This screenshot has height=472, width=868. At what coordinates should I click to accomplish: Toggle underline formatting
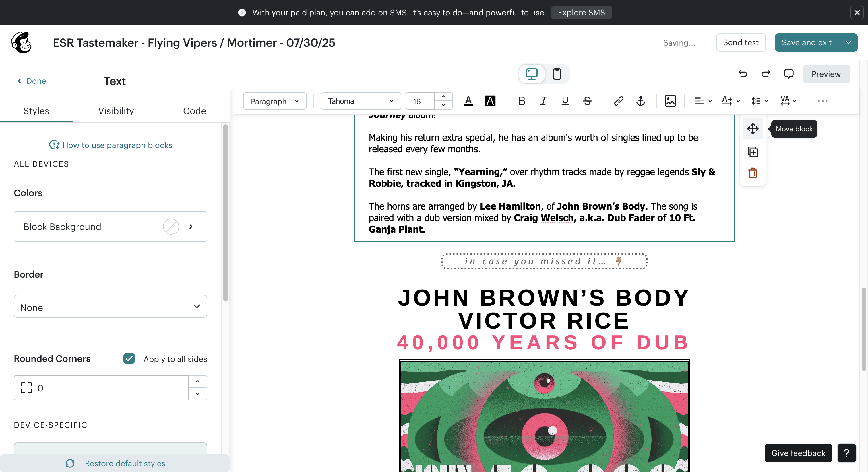[x=565, y=101]
